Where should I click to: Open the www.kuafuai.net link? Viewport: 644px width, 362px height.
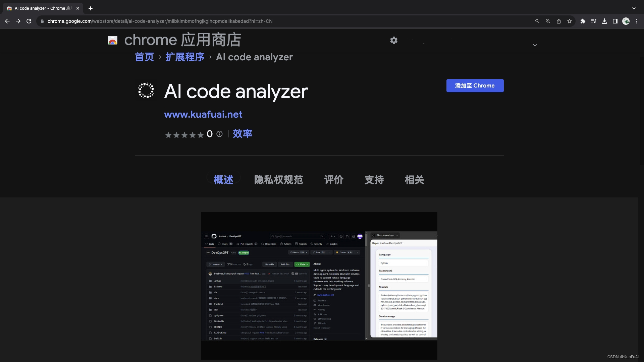click(203, 115)
